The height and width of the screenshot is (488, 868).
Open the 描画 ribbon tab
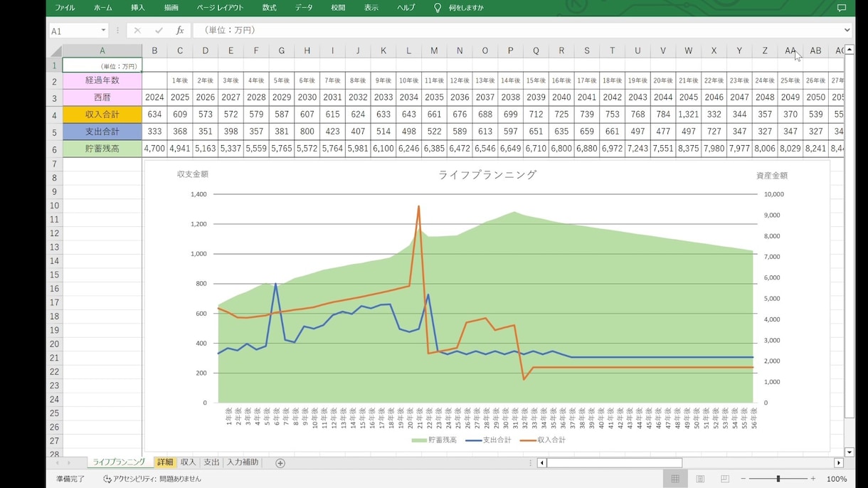click(x=171, y=8)
